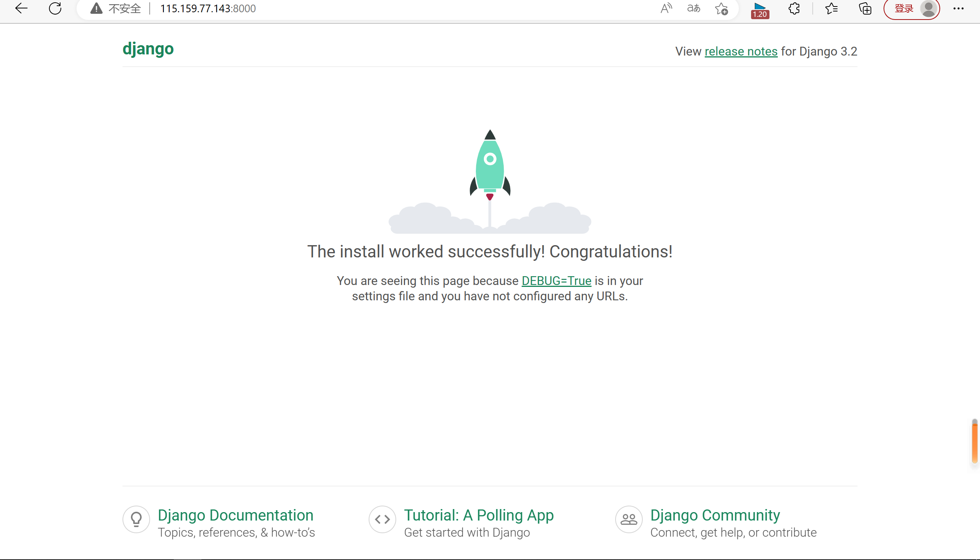Click the address bar URL 115.159.77.143:8000
The image size is (980, 560).
click(x=207, y=8)
